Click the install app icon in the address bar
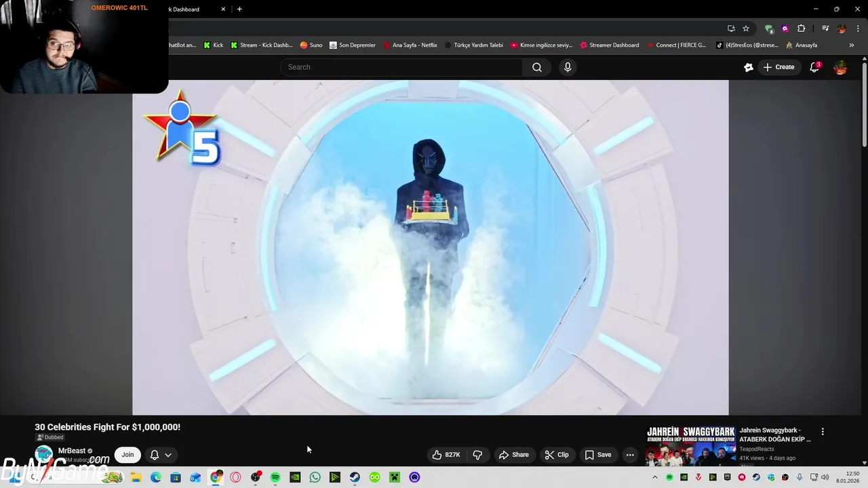This screenshot has width=868, height=488. click(x=731, y=28)
